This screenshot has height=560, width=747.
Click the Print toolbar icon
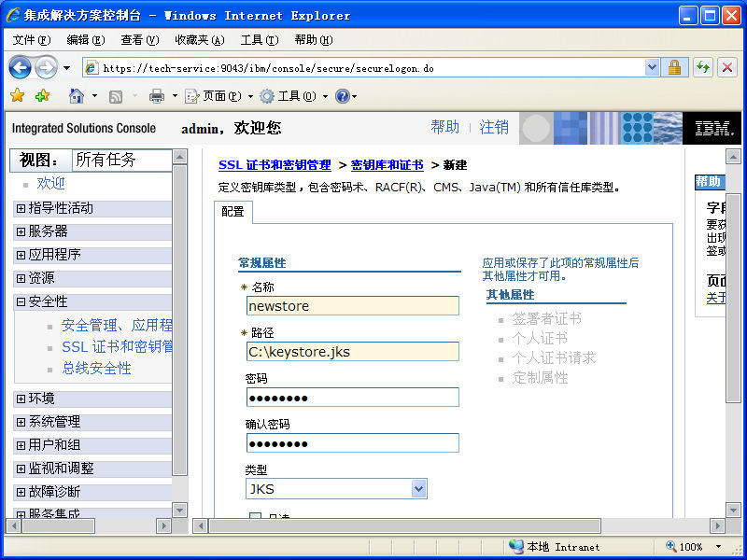pyautogui.click(x=157, y=96)
